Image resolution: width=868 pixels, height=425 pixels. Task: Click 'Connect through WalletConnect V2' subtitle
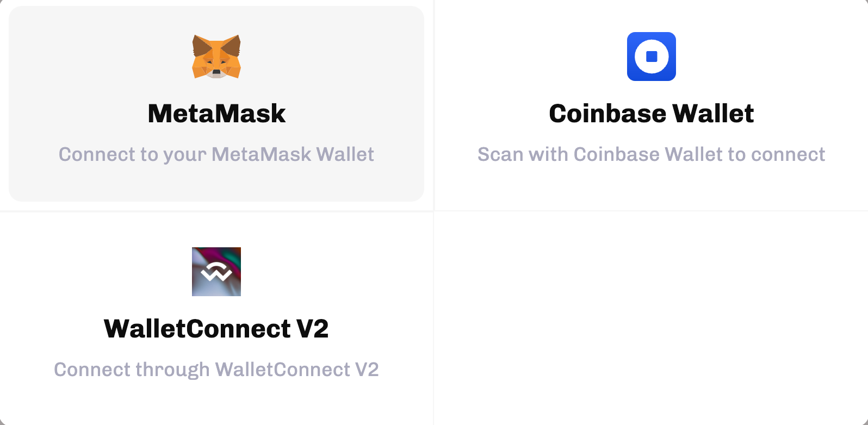point(216,370)
